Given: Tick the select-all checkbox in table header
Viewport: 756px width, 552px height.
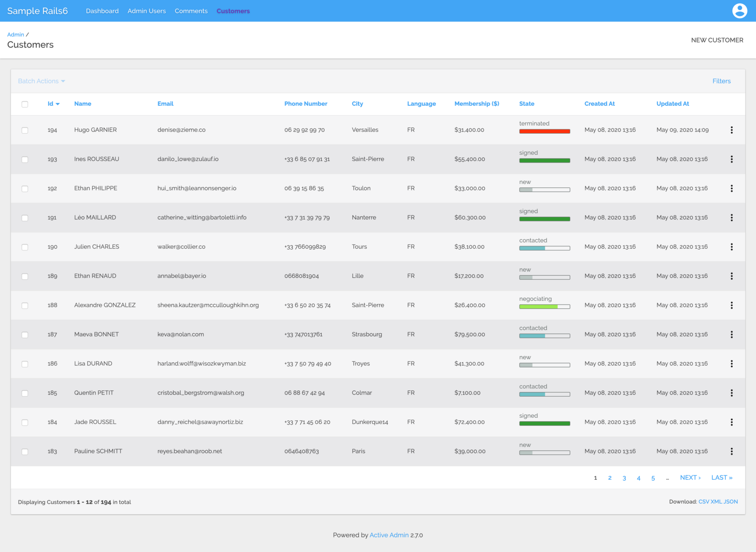Looking at the screenshot, I should [25, 104].
